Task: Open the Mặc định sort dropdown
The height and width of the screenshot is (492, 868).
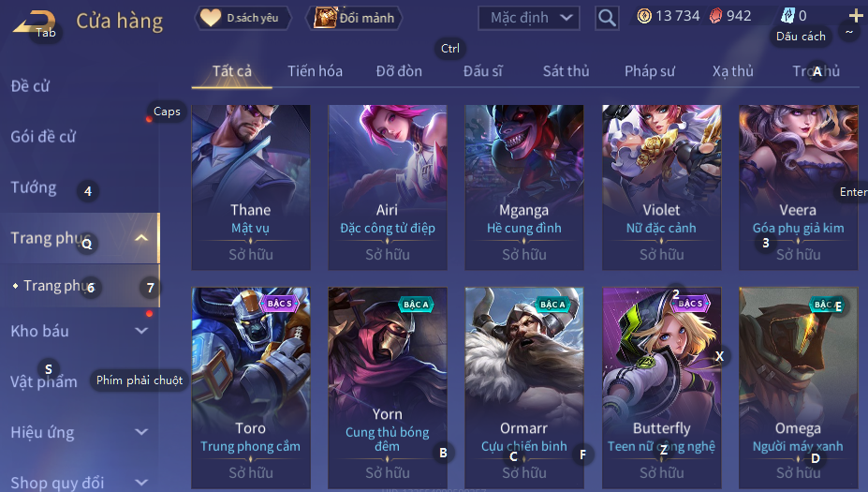Action: (x=529, y=19)
